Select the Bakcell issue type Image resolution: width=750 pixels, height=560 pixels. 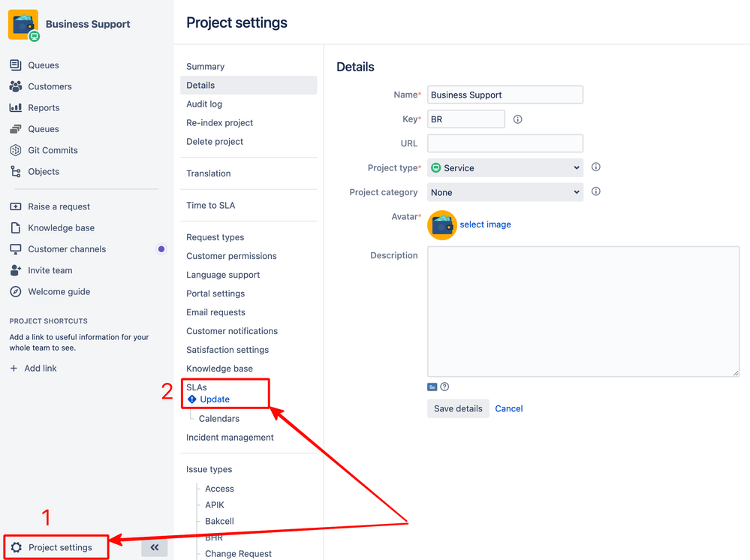[x=219, y=521]
